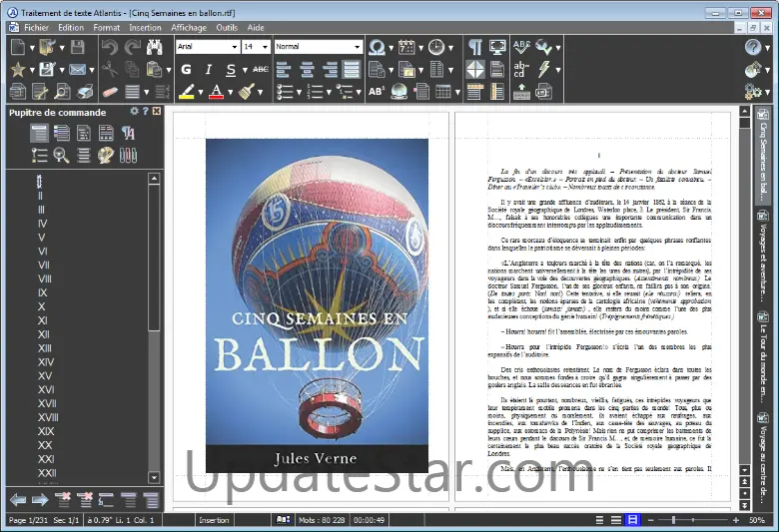Go to chapter XII in the heading list
779x532 pixels.
[x=43, y=334]
